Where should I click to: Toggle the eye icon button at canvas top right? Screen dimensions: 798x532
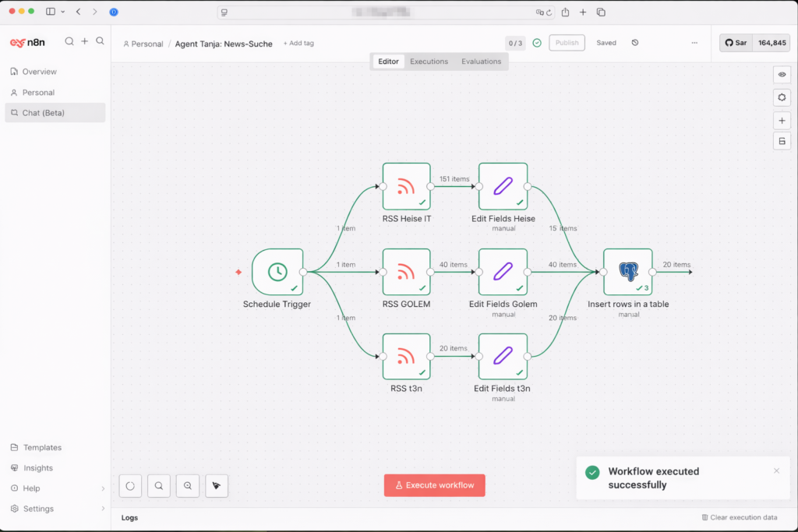point(782,75)
